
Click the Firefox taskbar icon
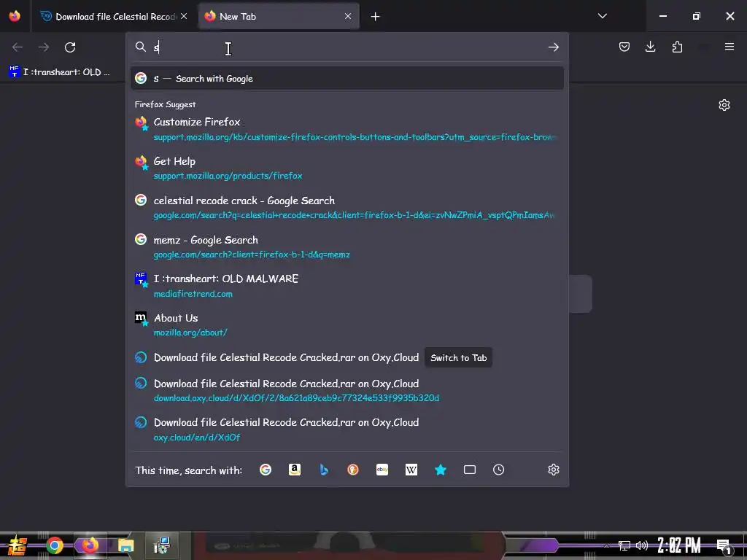pyautogui.click(x=90, y=545)
